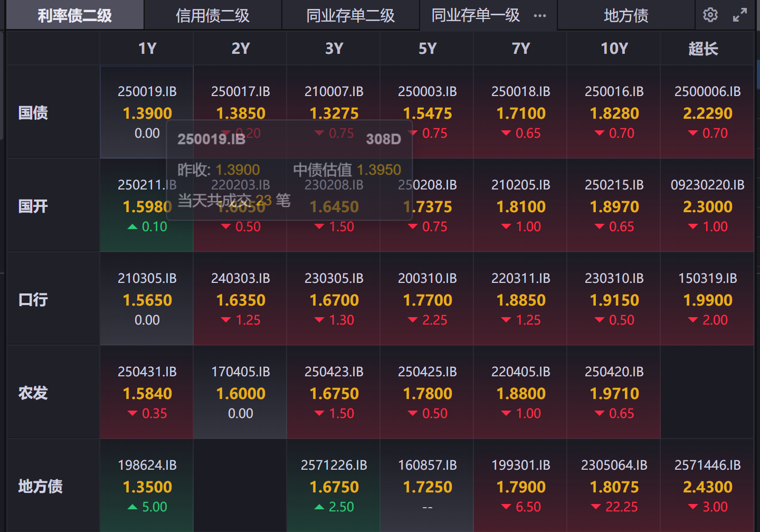
Task: Open the settings gear icon
Action: [710, 15]
